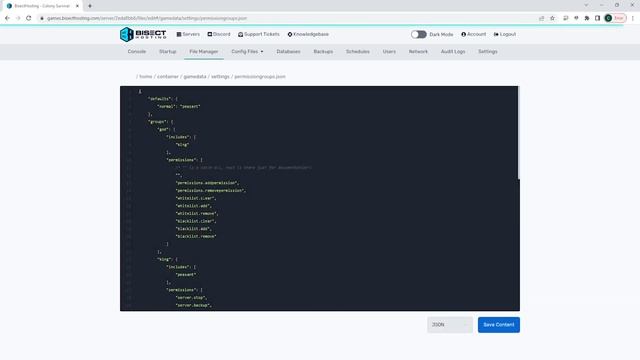Viewport: 640px width, 360px height.
Task: Close the BisectHosting browser tab
Action: point(77,6)
